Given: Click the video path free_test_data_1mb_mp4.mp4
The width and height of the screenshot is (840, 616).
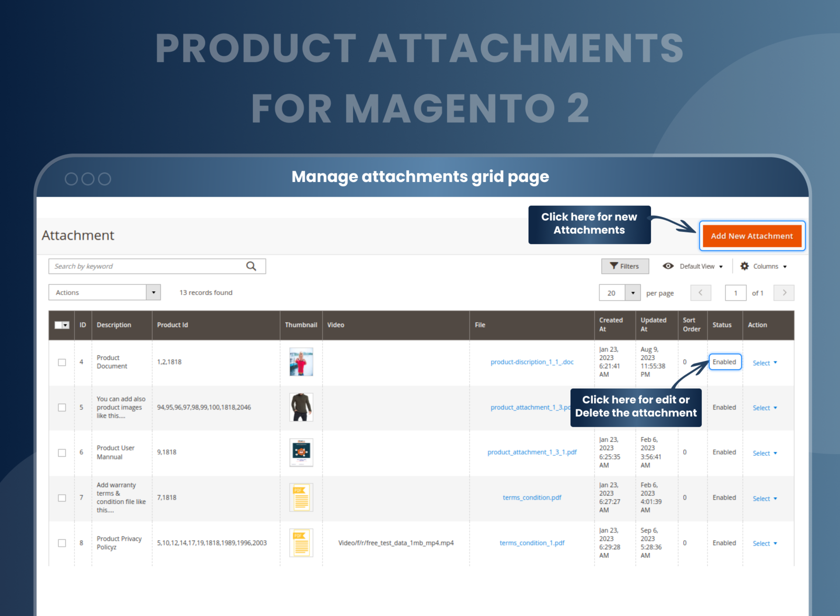Looking at the screenshot, I should tap(396, 543).
